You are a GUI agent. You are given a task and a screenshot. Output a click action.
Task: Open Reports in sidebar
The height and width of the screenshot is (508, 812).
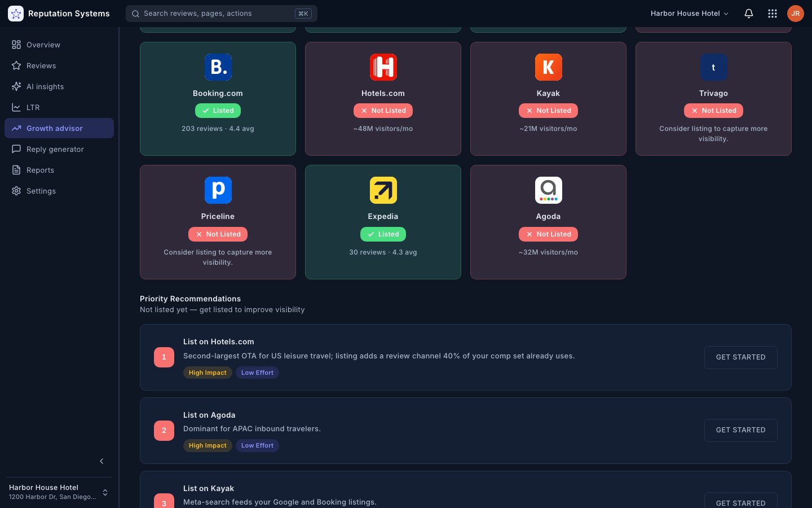[x=59, y=170]
